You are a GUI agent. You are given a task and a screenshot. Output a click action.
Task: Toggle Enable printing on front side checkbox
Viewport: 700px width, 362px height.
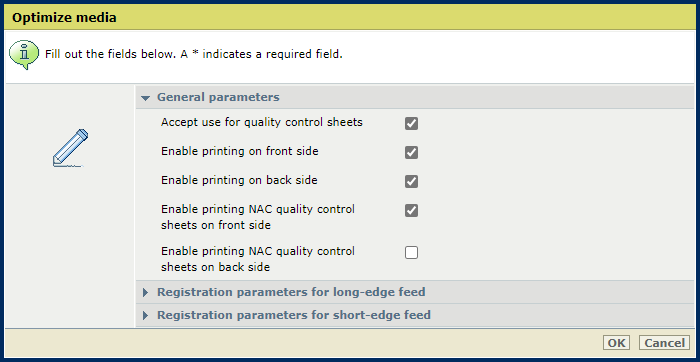[411, 153]
